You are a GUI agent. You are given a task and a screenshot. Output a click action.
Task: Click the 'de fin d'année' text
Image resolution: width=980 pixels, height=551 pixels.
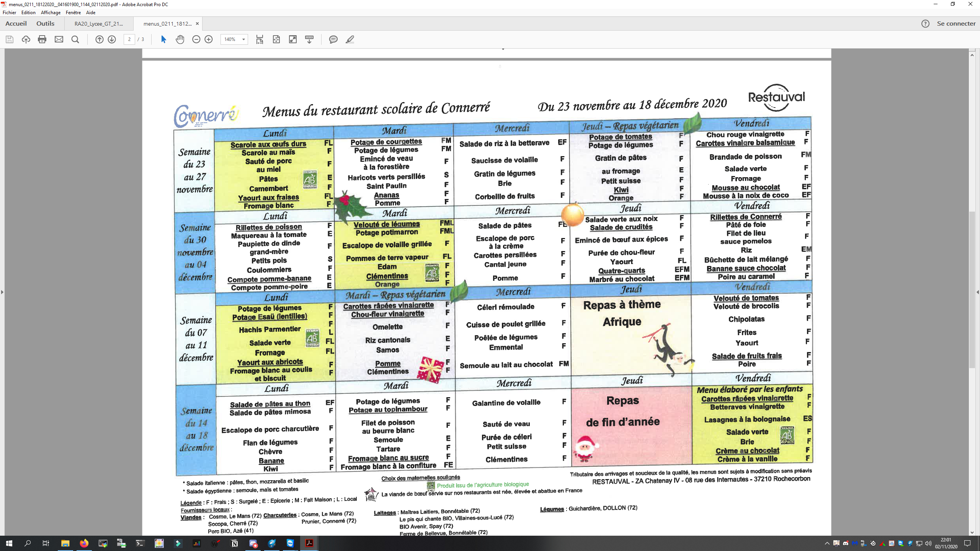[623, 422]
